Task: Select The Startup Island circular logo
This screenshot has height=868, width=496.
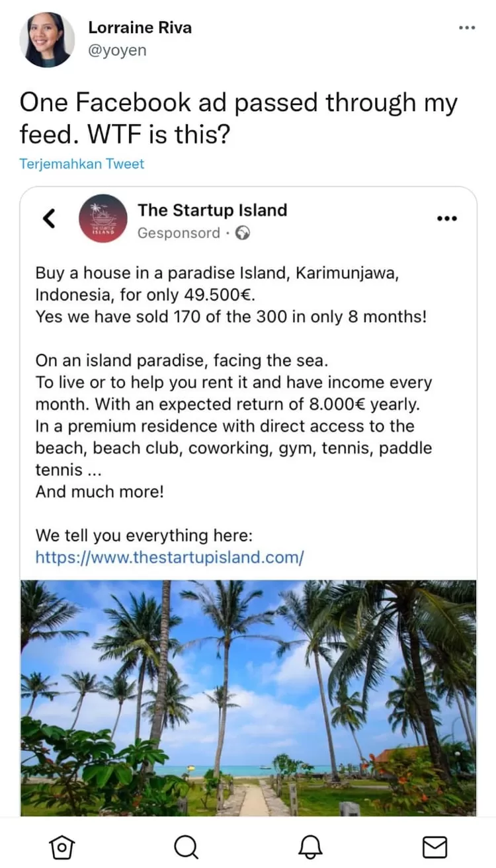Action: (103, 218)
